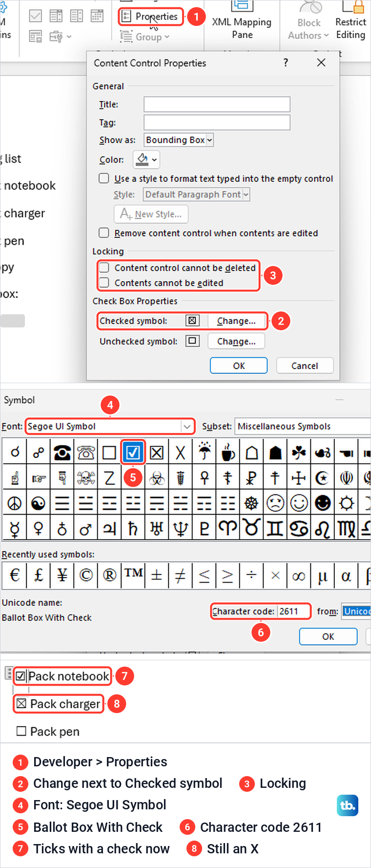This screenshot has width=371, height=868.
Task: Insert check box content control from ribbon
Action: (36, 16)
